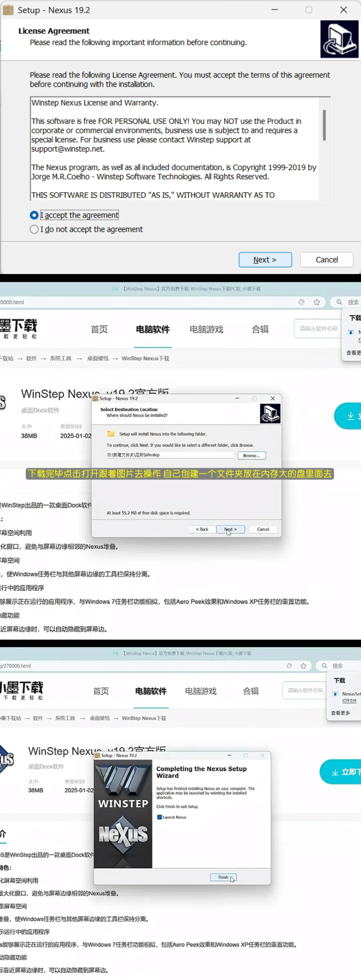This screenshot has width=361, height=980.
Task: Click favorite star in browser behind destination dialog
Action: (317, 302)
